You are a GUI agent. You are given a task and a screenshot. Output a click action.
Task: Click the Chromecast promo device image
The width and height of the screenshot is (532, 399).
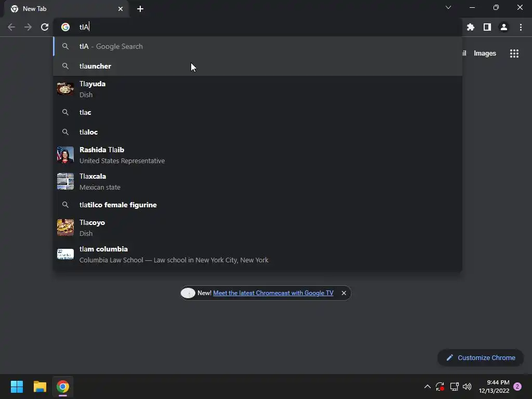[188, 293]
